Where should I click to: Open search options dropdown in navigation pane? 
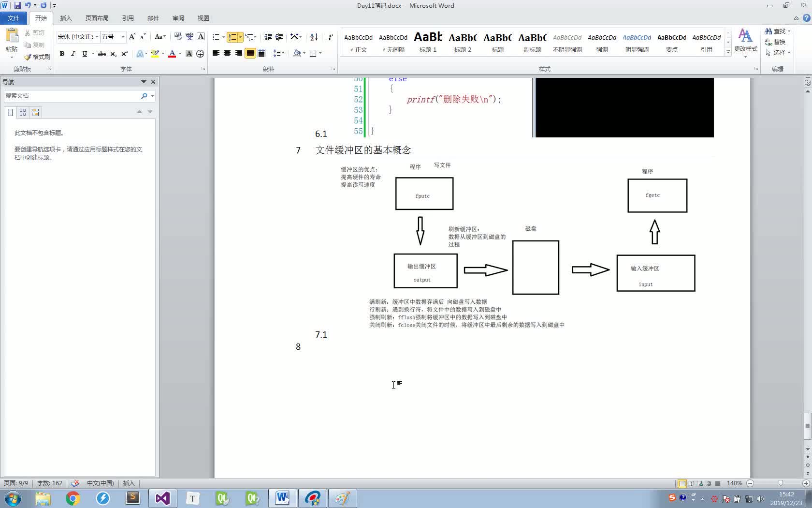click(152, 96)
